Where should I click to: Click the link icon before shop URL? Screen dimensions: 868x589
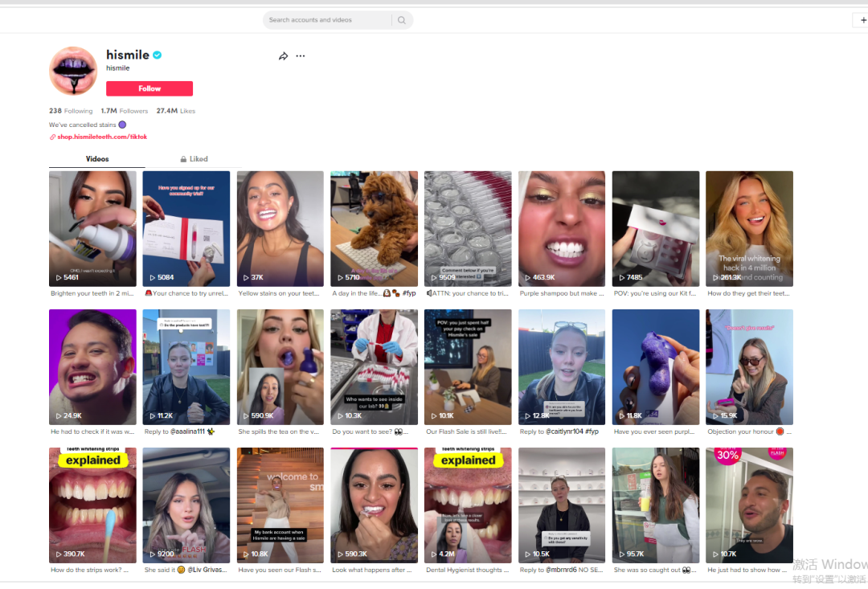pyautogui.click(x=52, y=137)
